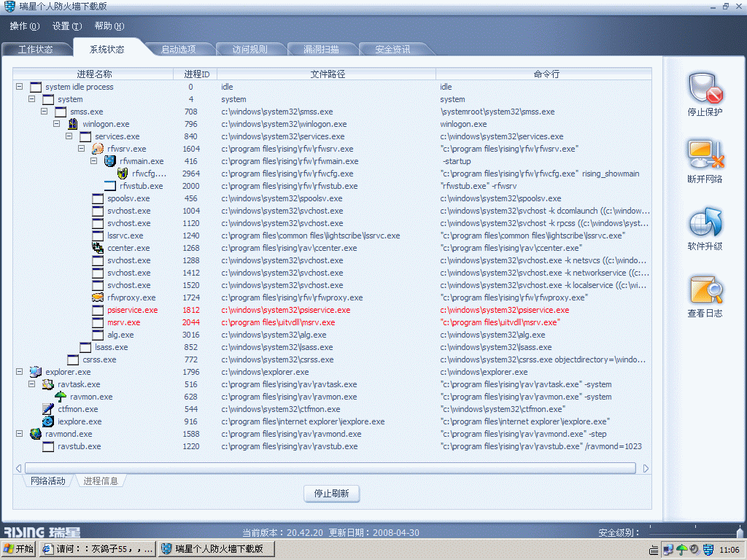The height and width of the screenshot is (560, 747).
Task: Click the horizontal scrollbar left arrow
Action: pyautogui.click(x=18, y=469)
